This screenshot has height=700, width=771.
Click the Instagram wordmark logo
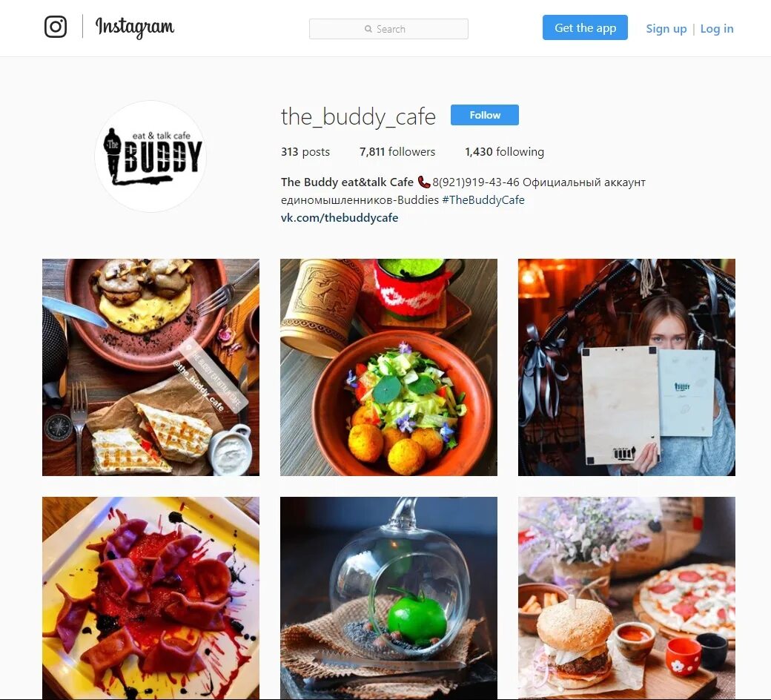coord(135,27)
